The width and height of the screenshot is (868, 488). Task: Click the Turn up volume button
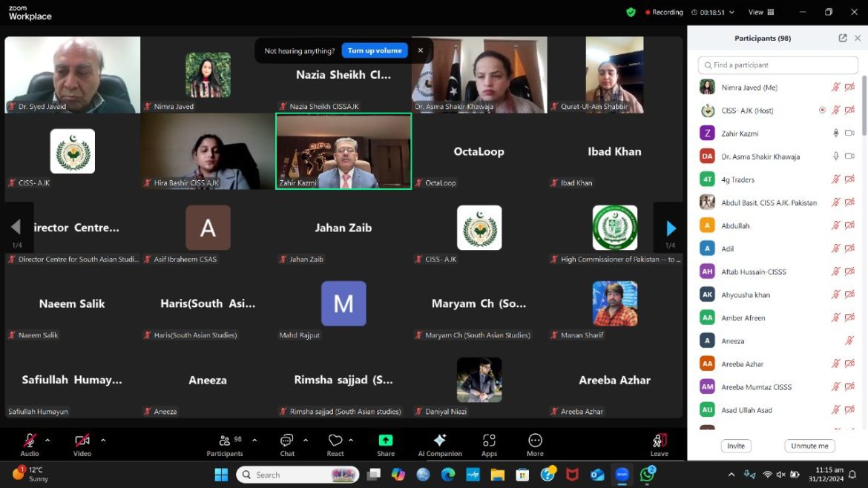(375, 50)
